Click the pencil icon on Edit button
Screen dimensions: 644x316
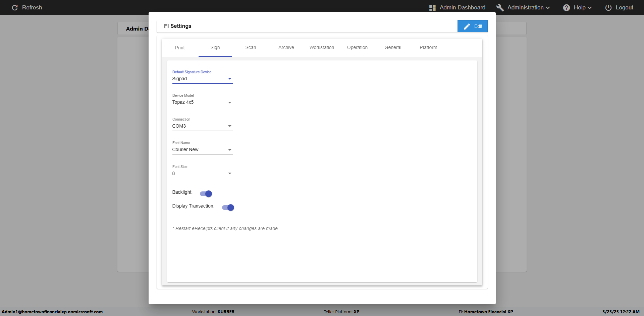pyautogui.click(x=467, y=26)
